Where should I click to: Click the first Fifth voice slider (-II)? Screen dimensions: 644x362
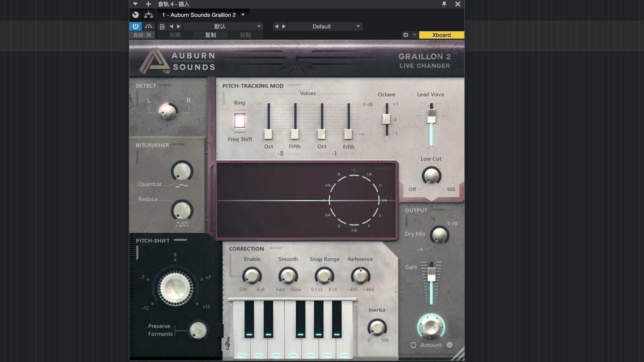click(x=295, y=134)
